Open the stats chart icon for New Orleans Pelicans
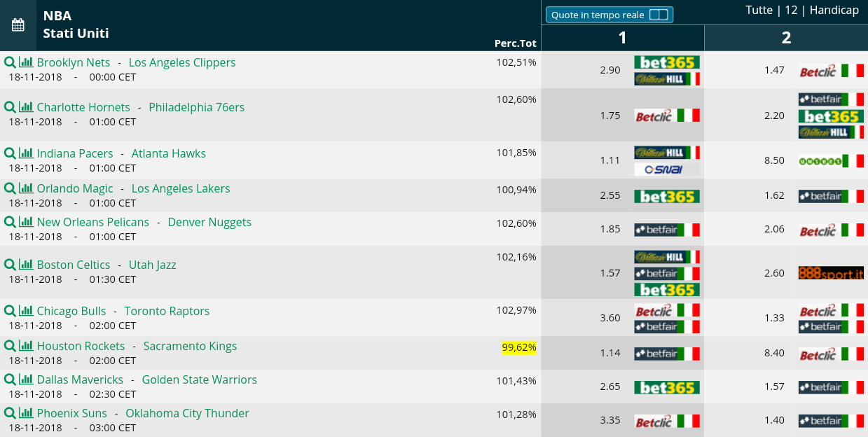Viewport: 868px width, 439px height. coord(26,222)
